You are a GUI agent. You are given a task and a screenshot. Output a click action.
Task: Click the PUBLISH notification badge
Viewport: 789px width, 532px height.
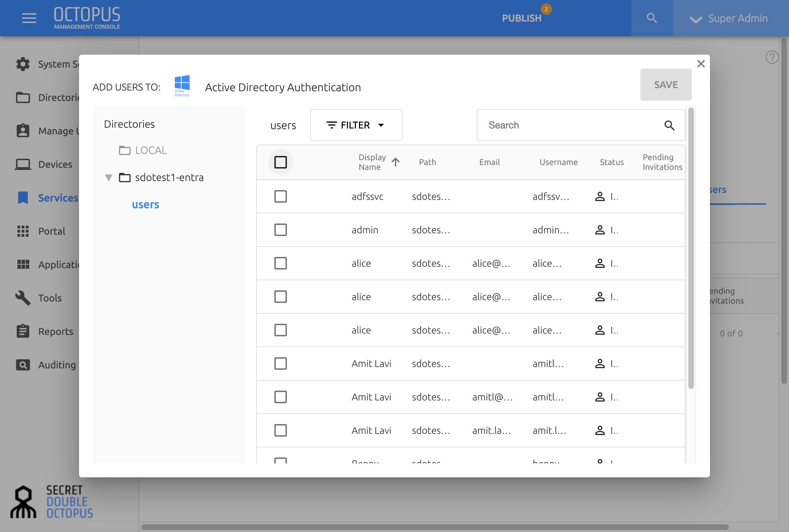(x=546, y=9)
